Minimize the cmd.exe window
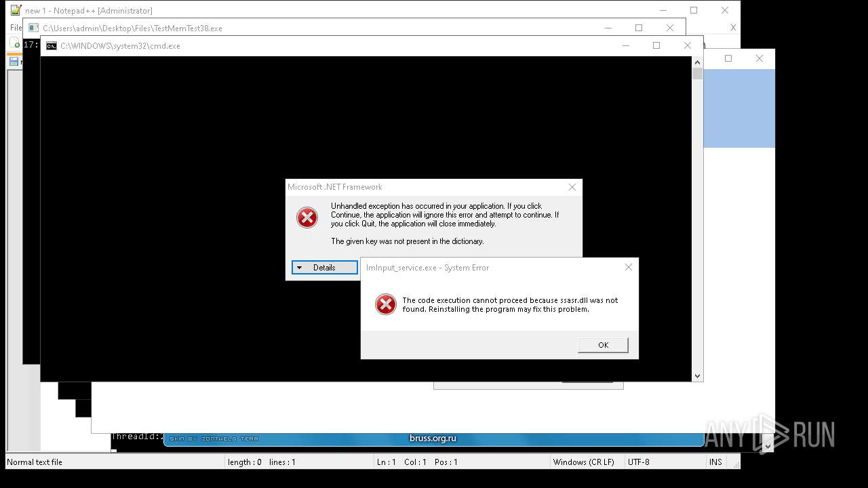The image size is (868, 488). pyautogui.click(x=625, y=45)
